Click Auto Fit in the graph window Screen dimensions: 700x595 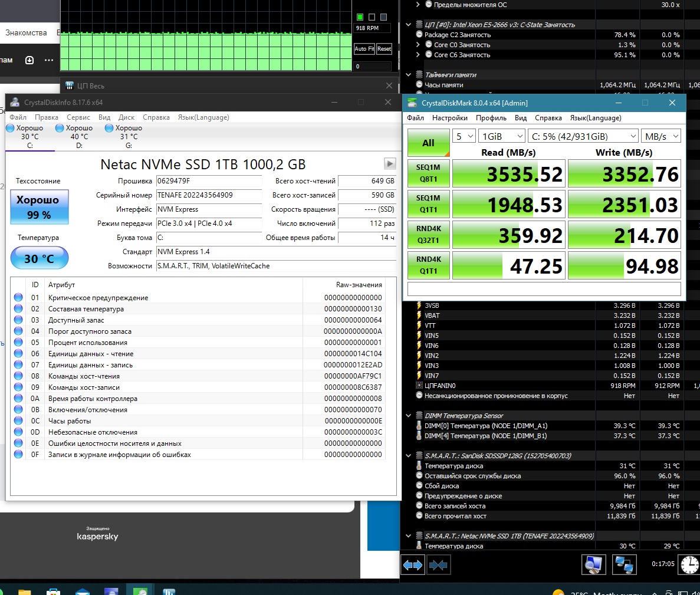(364, 49)
